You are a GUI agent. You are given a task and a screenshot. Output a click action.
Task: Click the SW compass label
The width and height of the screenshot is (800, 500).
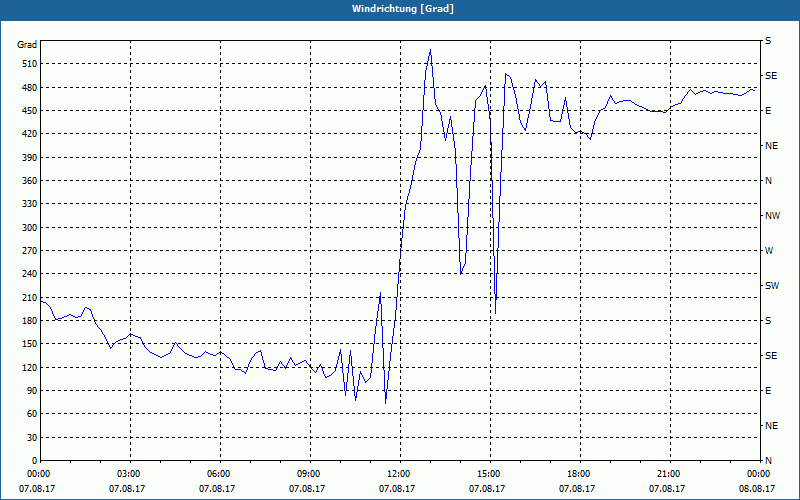pos(772,286)
